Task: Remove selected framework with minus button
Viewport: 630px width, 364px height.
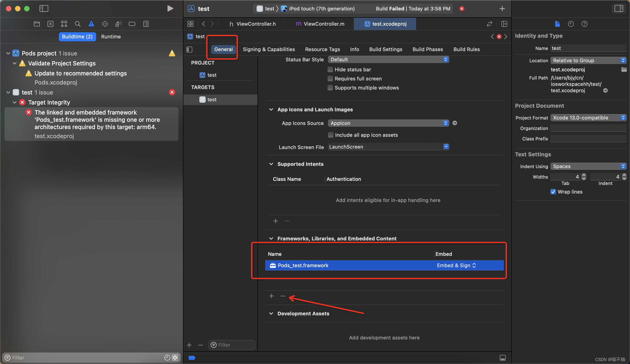Action: (x=283, y=296)
